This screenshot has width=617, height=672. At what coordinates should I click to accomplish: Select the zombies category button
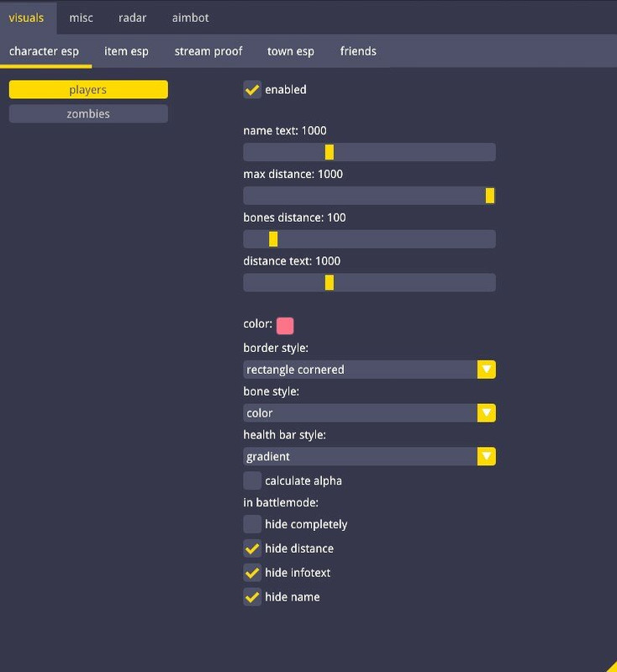pyautogui.click(x=88, y=114)
